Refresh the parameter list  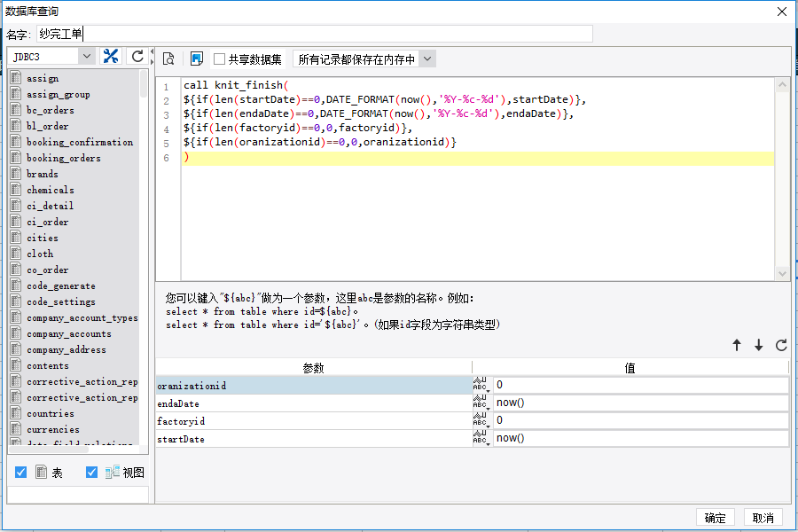coord(781,346)
